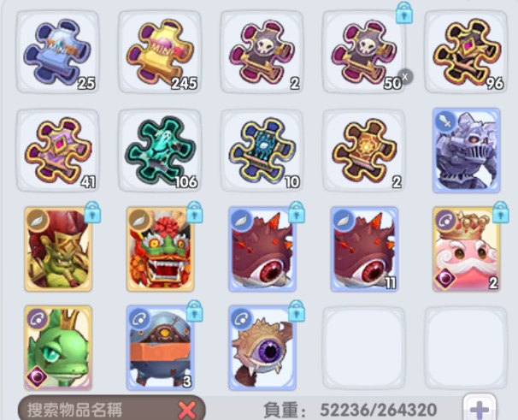Pick the skull puzzle piece with count 2

point(262,52)
